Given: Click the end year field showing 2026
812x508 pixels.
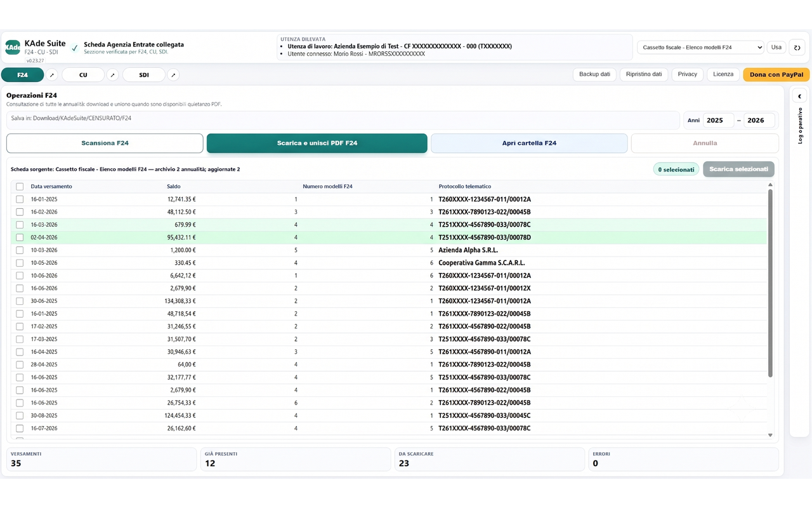Looking at the screenshot, I should 759,121.
